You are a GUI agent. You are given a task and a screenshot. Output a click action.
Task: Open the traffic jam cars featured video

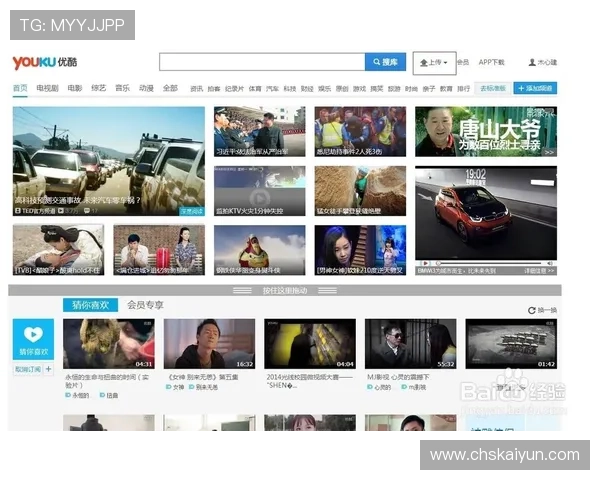click(109, 161)
